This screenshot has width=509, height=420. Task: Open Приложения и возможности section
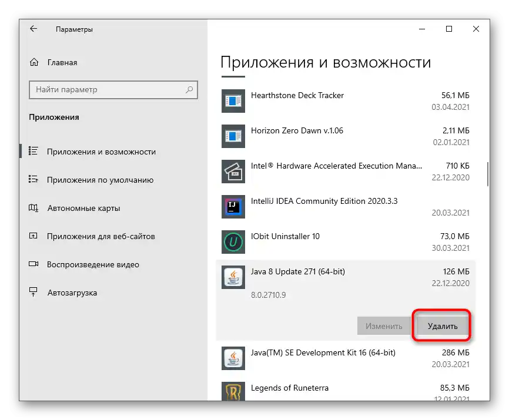101,152
